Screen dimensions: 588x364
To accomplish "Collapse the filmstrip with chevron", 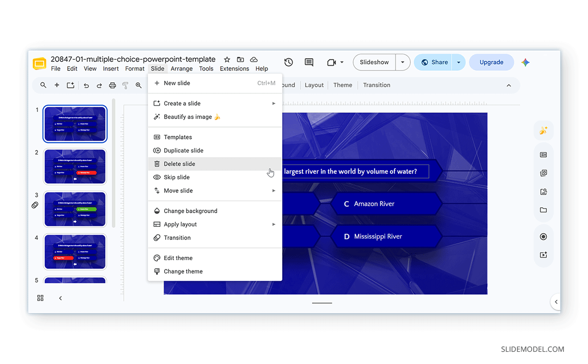I will 60,298.
